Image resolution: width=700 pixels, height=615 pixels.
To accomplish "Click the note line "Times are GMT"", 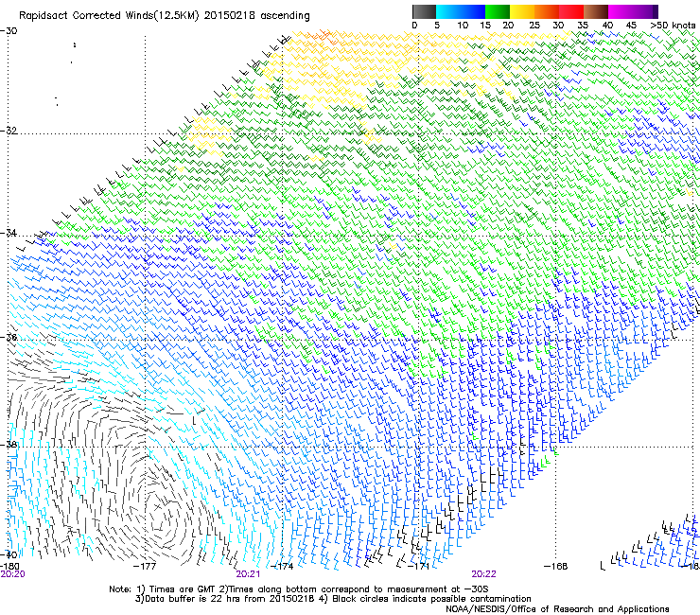I will pyautogui.click(x=299, y=589).
